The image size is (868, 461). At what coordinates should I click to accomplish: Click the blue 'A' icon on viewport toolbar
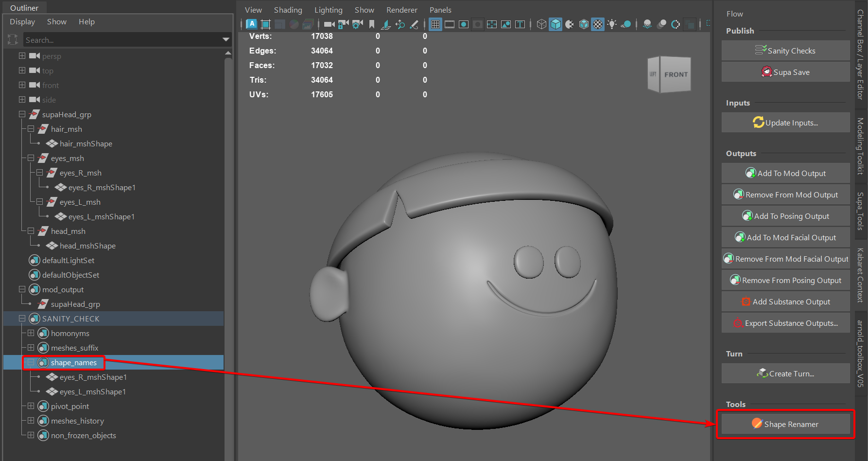(252, 24)
